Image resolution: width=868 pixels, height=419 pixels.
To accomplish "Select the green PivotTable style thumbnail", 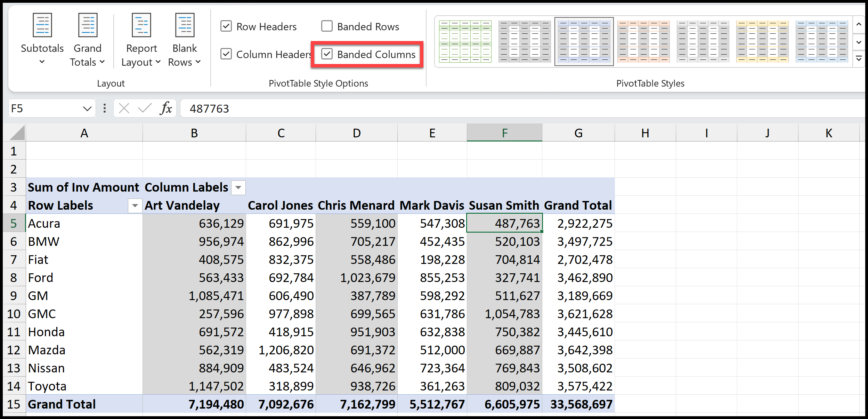I will pyautogui.click(x=465, y=41).
